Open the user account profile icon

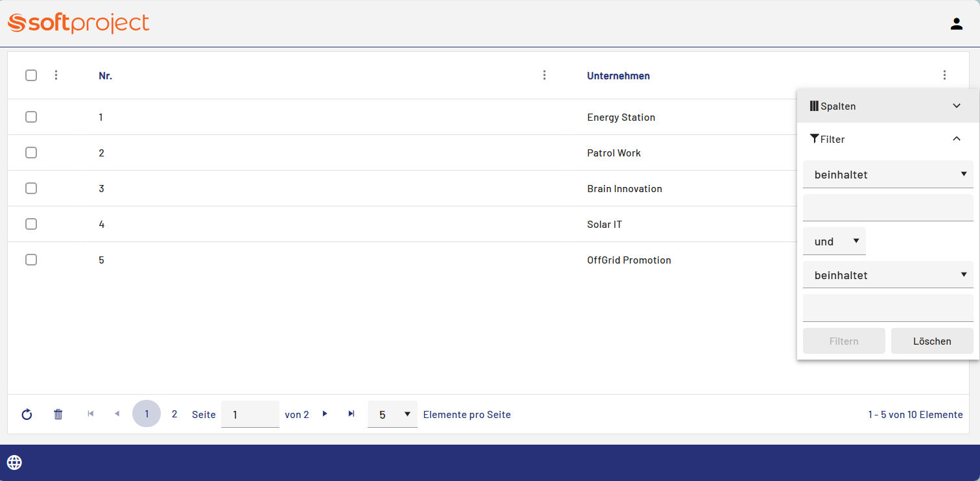pyautogui.click(x=956, y=24)
